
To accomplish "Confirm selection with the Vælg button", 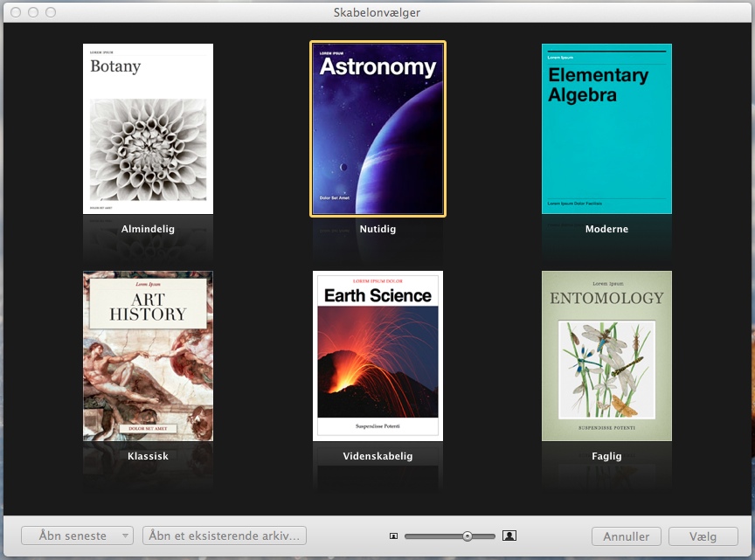I will [x=703, y=536].
